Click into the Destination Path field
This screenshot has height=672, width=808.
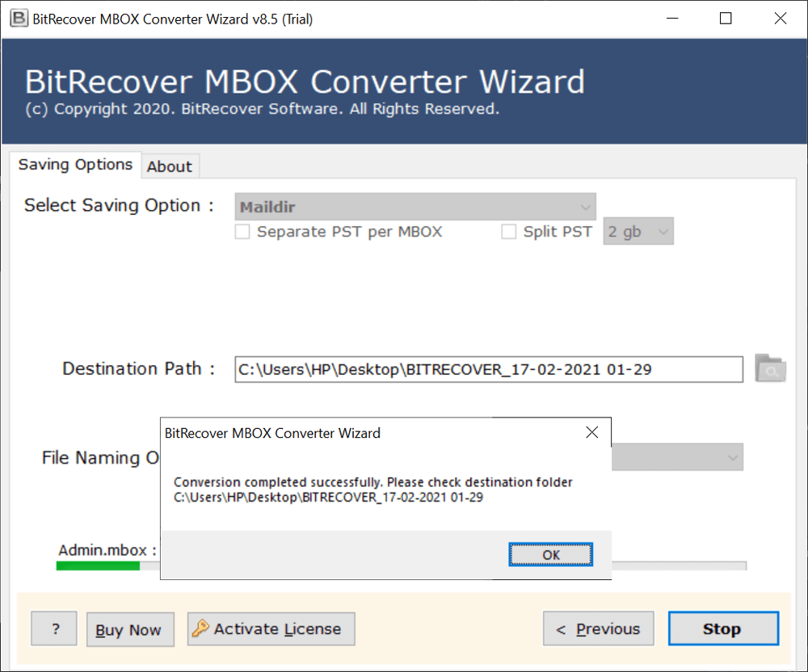[489, 369]
